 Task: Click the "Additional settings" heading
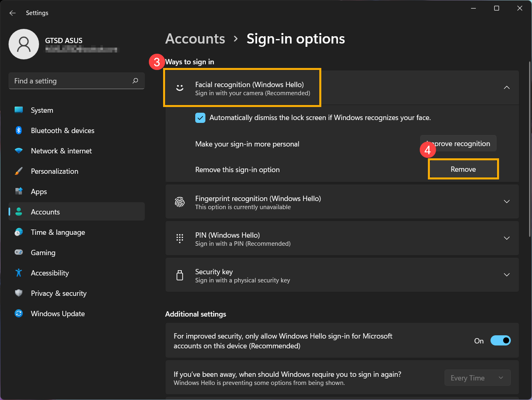click(x=196, y=314)
